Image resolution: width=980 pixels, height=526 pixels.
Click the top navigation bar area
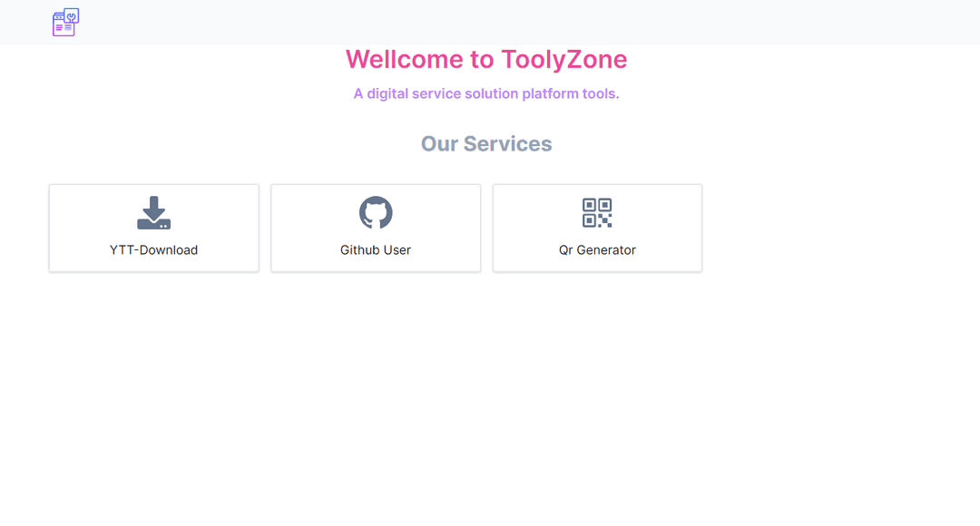(490, 22)
